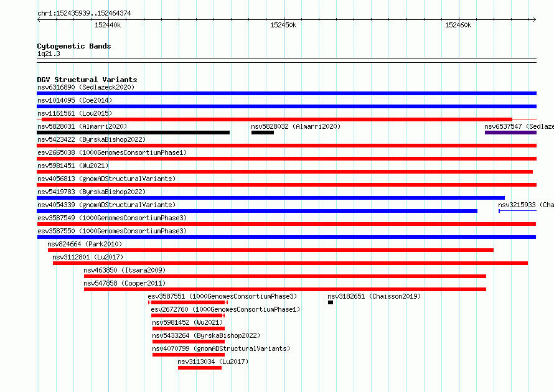Open the esv3587549 (1000GenomesConsortiumPhase3) label

[x=112, y=218]
